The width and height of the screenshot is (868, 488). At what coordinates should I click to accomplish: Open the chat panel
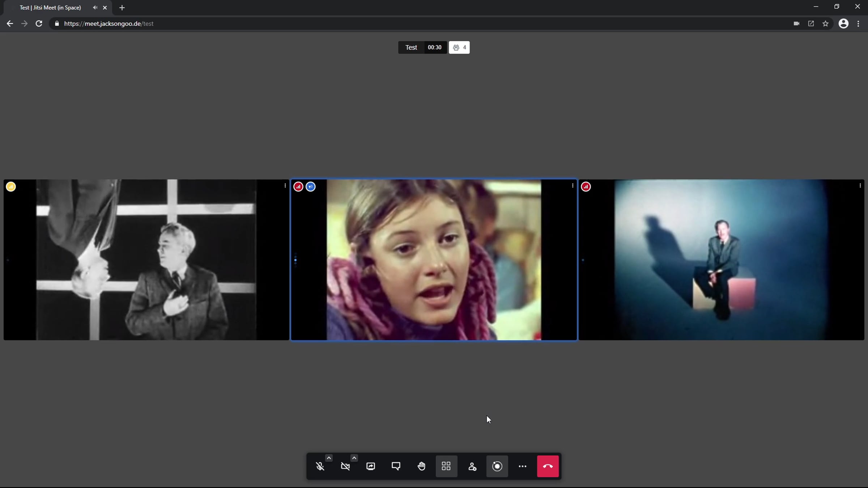click(x=396, y=466)
